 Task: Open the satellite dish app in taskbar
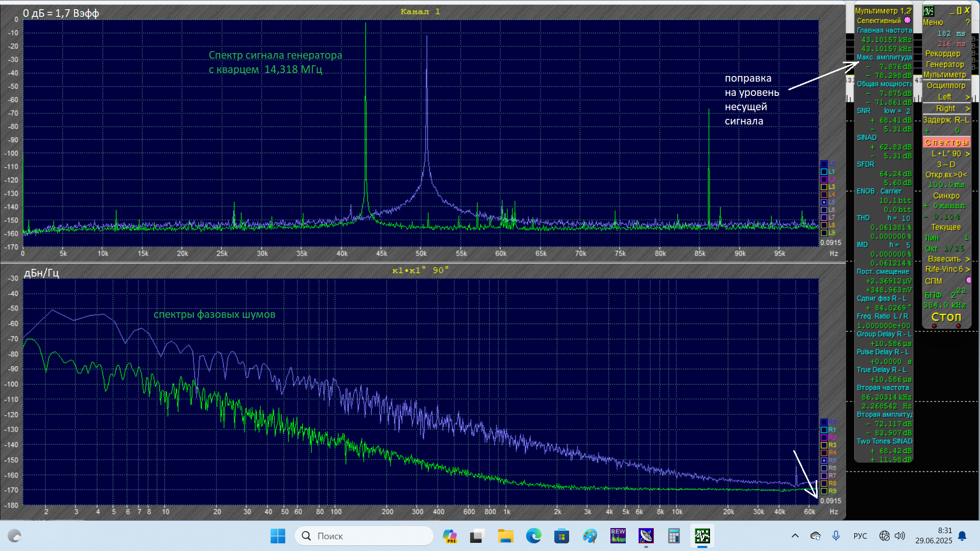coord(646,536)
